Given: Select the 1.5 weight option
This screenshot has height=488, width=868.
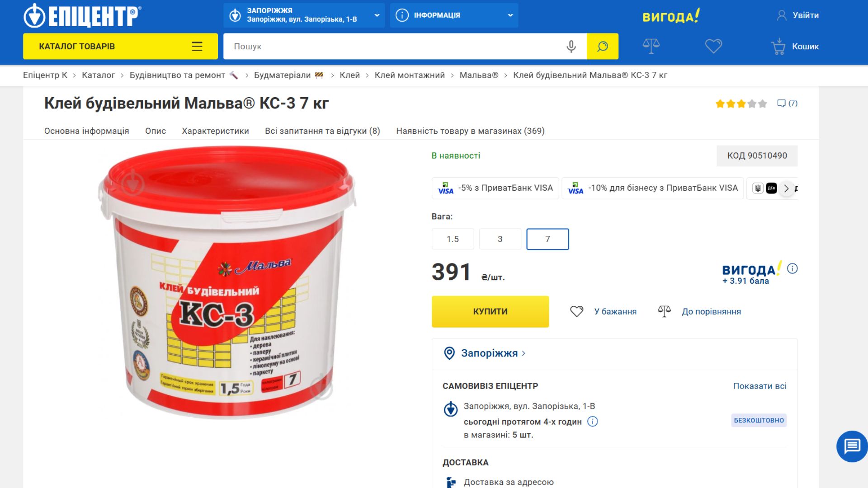Looking at the screenshot, I should tap(453, 239).
